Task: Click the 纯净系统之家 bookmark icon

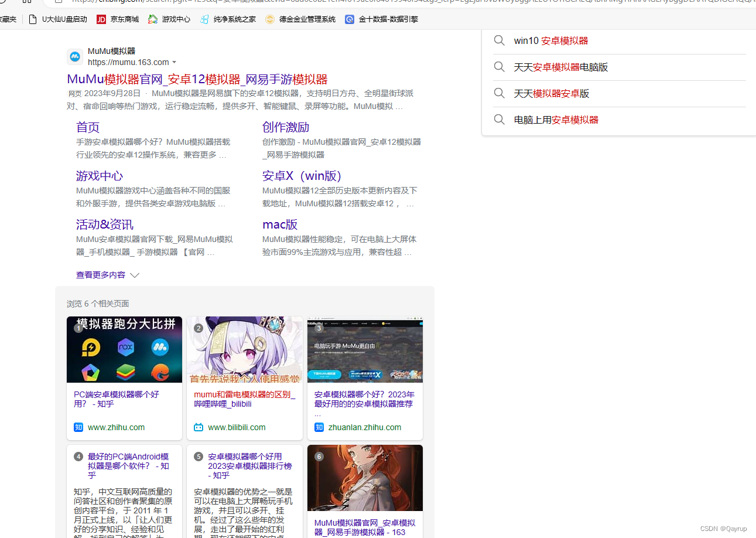Action: point(204,19)
